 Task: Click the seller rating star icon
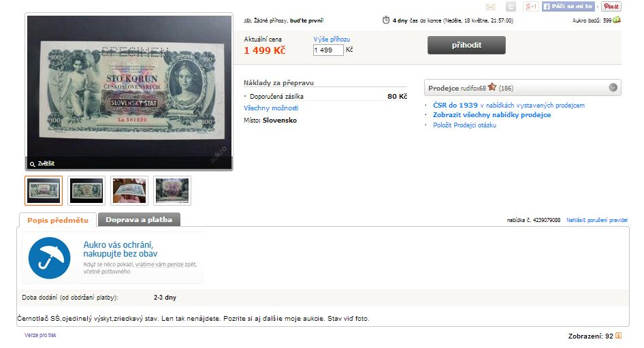click(492, 87)
